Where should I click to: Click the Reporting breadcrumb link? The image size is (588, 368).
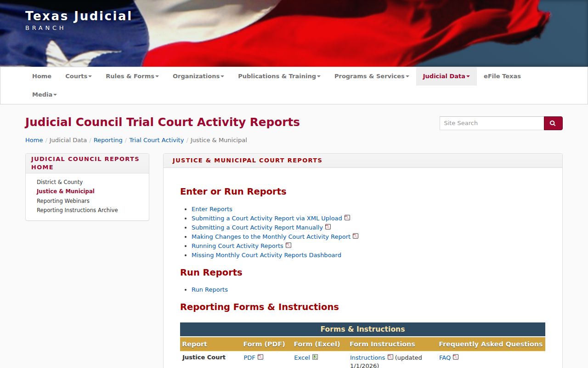pyautogui.click(x=108, y=140)
